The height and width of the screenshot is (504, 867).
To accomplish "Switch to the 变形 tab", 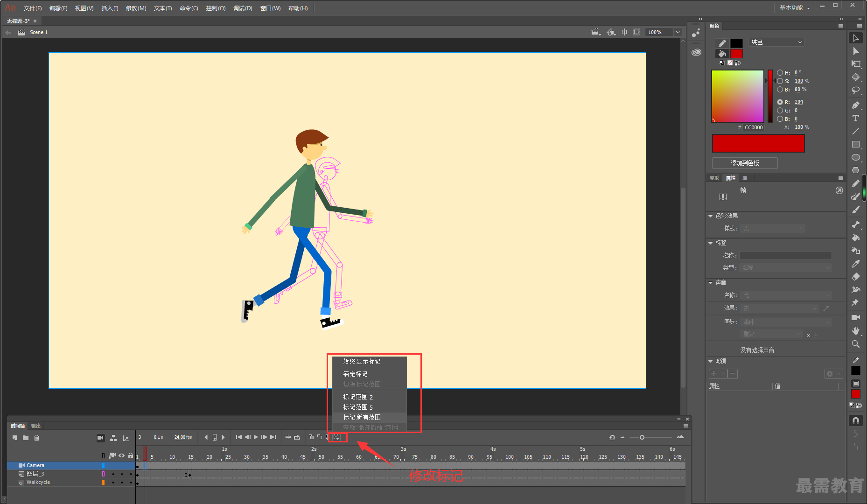I will pos(714,178).
